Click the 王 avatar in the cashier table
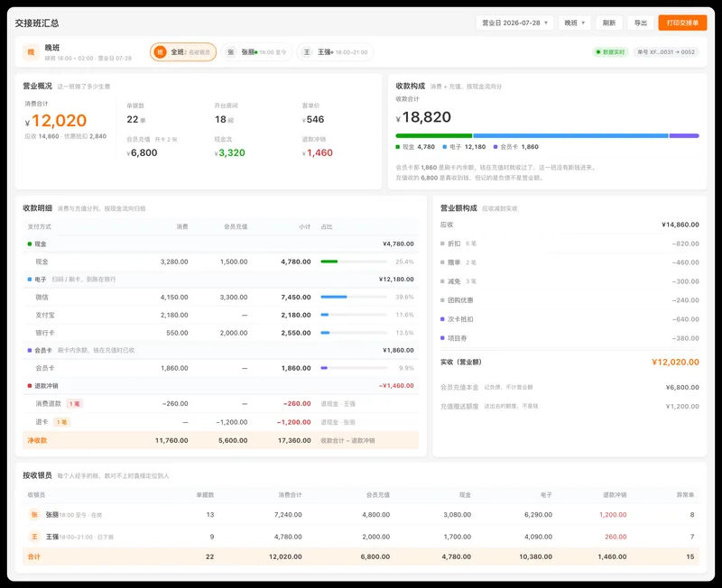Viewport: 722px width, 588px height. [x=34, y=537]
